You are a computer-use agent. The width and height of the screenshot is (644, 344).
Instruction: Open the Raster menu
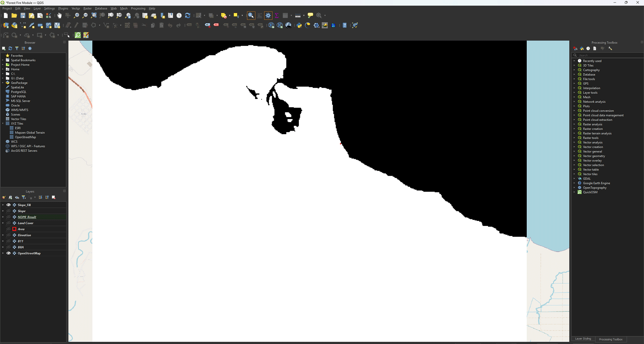point(87,8)
